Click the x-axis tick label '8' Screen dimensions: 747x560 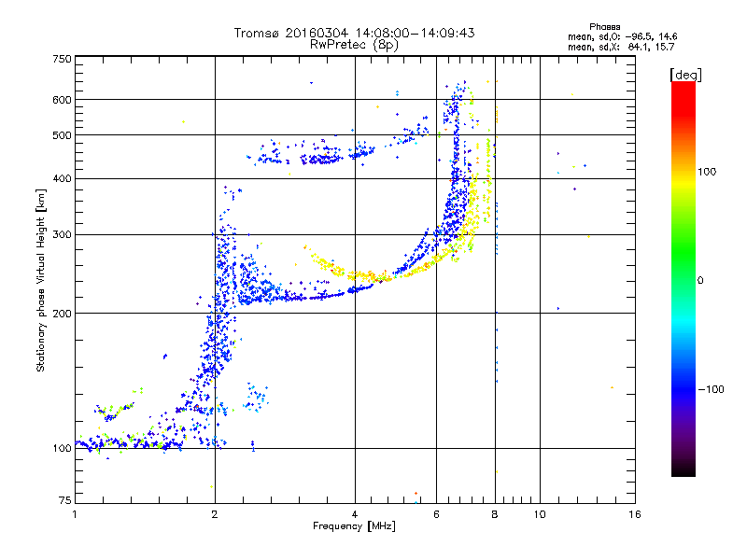(x=495, y=514)
